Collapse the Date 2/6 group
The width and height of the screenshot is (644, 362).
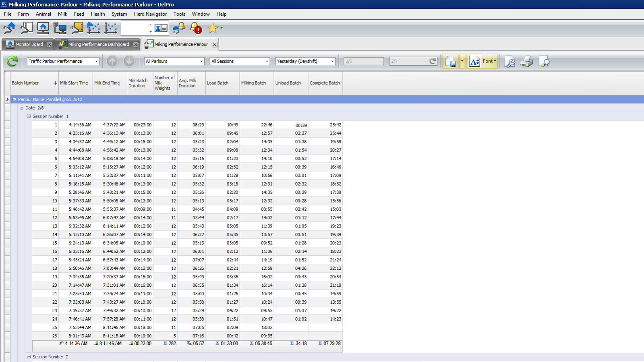(22, 108)
